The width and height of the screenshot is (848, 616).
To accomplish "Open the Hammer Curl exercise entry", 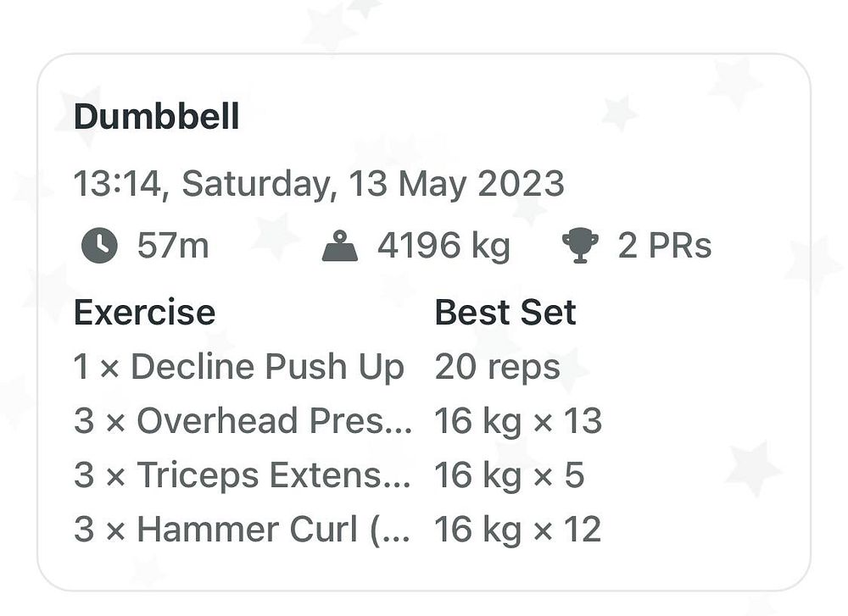I will 242,529.
